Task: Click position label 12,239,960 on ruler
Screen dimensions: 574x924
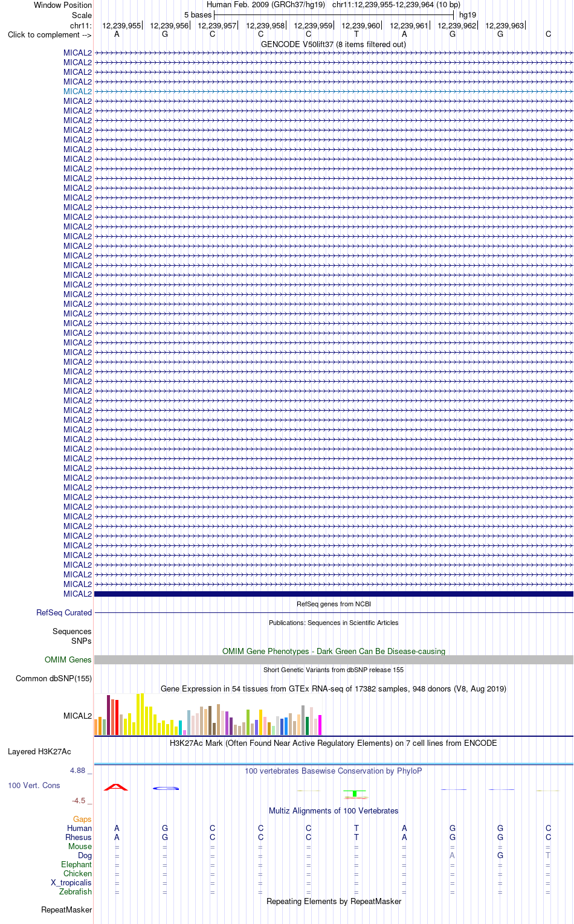Action: (x=361, y=25)
